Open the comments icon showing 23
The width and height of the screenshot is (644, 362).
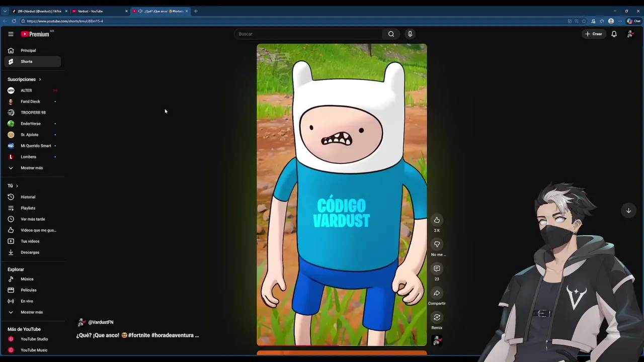[x=437, y=268]
